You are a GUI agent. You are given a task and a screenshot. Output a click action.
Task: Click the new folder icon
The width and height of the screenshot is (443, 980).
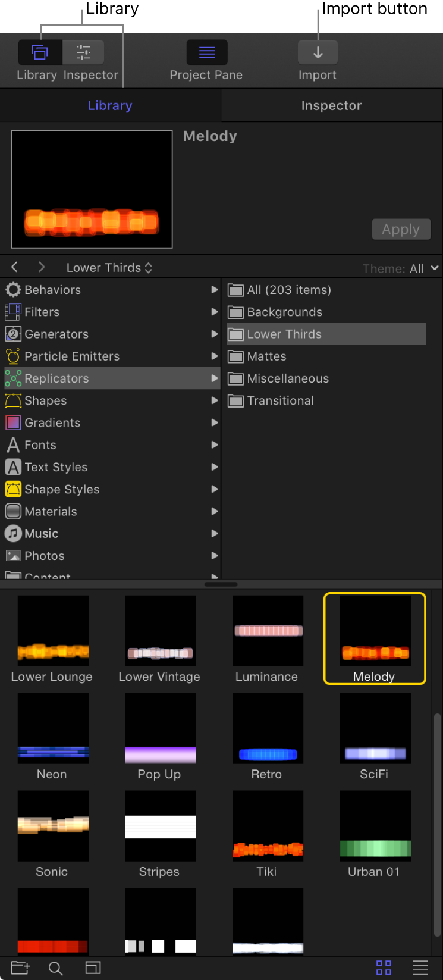pyautogui.click(x=20, y=968)
